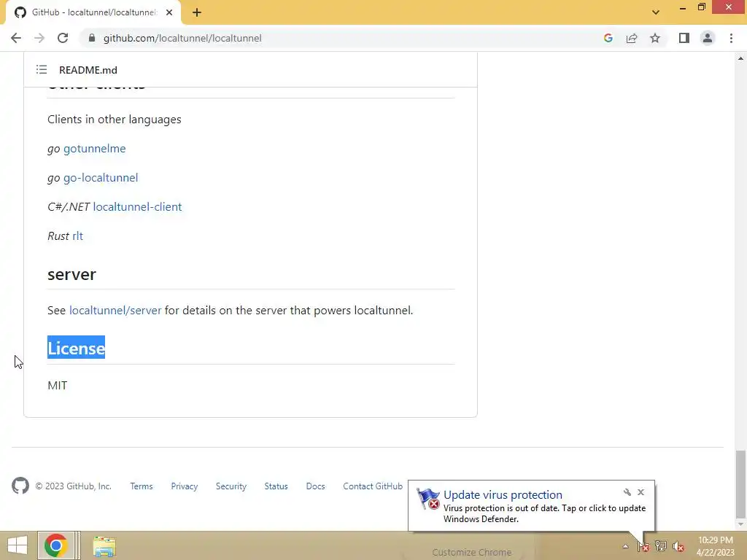Open Terms footer link
747x560 pixels.
142,486
